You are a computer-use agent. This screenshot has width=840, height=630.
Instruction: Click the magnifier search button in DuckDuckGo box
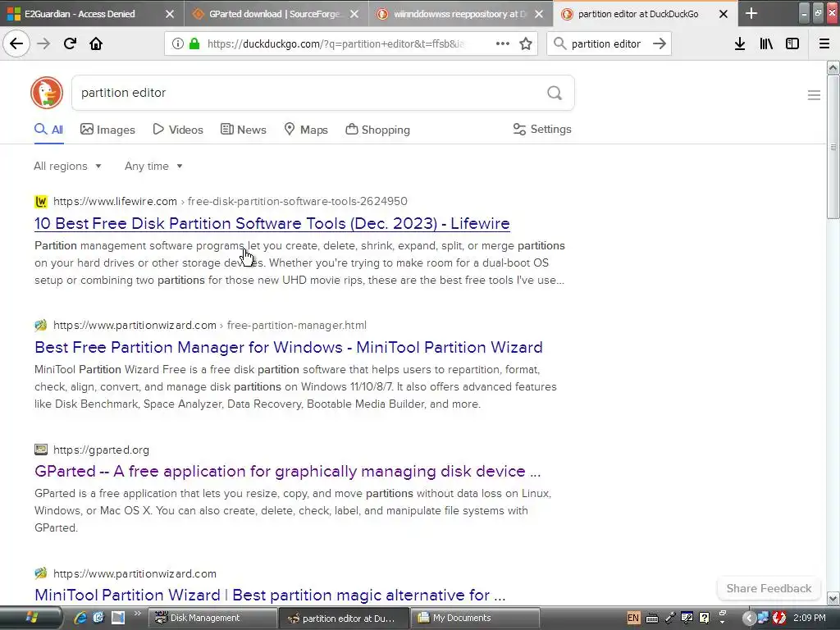[555, 93]
